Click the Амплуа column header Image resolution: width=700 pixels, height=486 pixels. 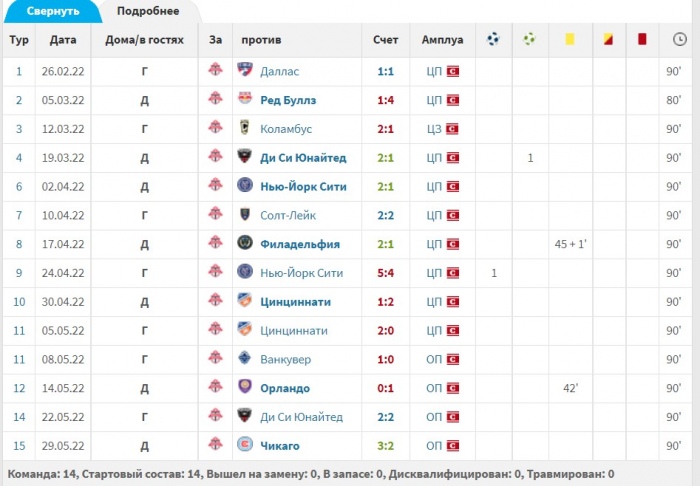(x=442, y=40)
